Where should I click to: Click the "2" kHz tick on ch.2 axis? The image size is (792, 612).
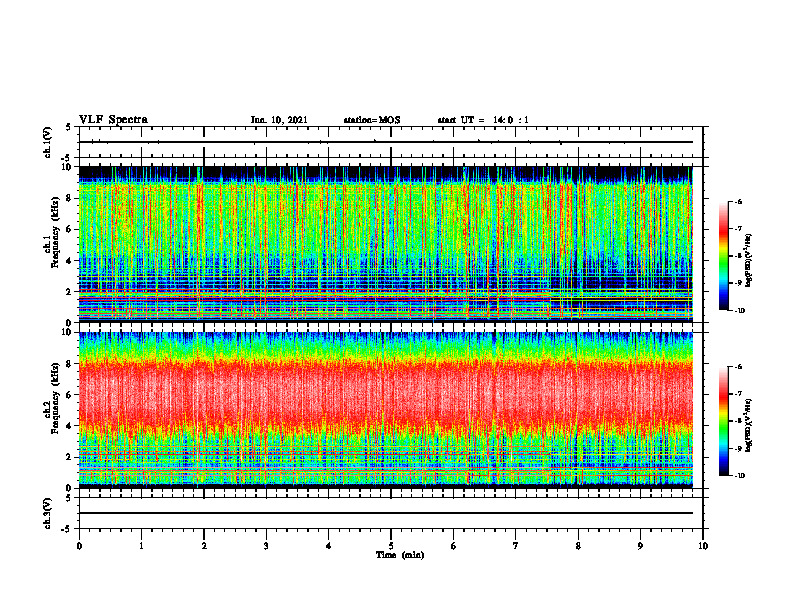(x=69, y=457)
